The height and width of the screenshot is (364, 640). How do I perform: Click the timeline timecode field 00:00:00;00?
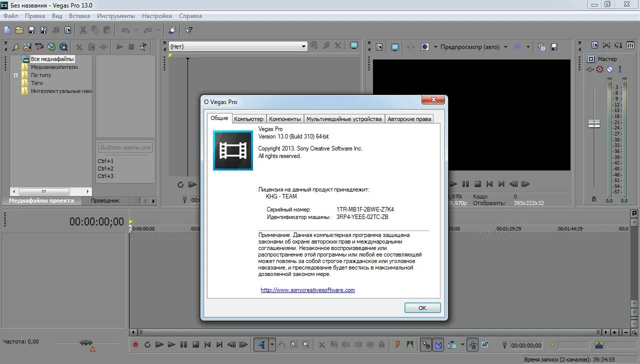[x=96, y=222]
